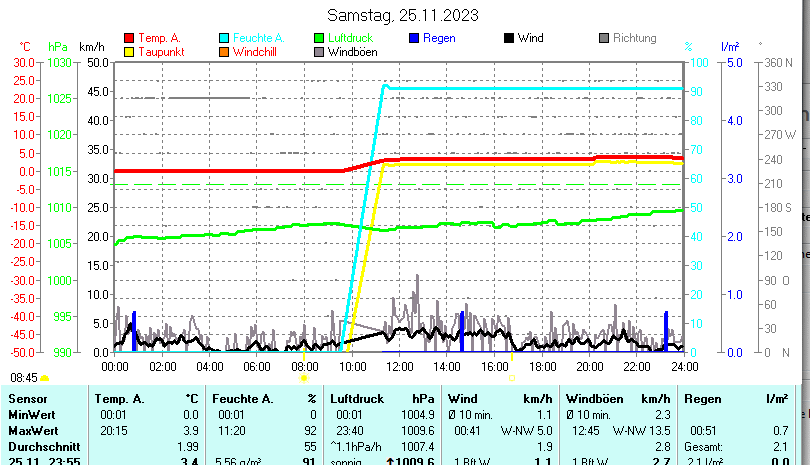Click the red Temp. A. legend swatch
The width and height of the screenshot is (810, 465).
tap(129, 38)
